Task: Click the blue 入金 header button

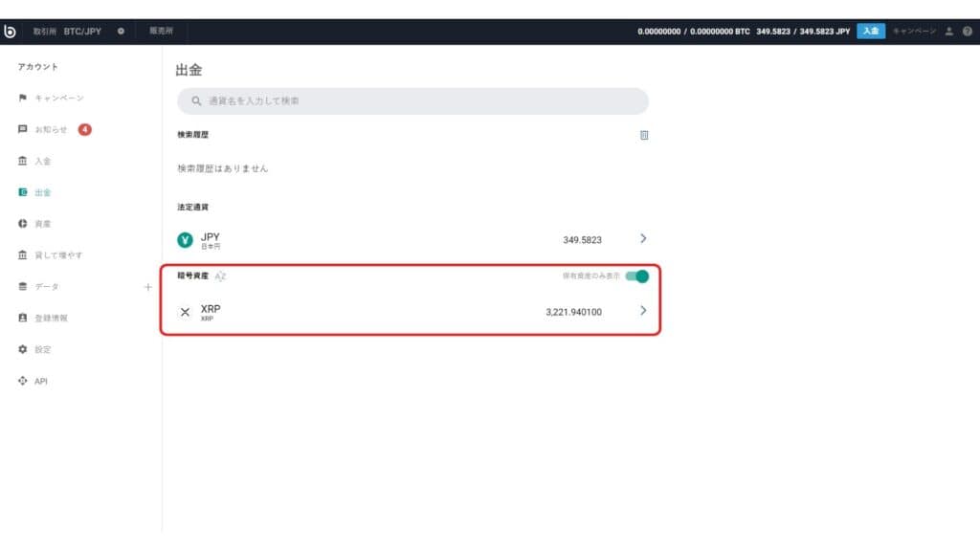Action: pyautogui.click(x=871, y=31)
